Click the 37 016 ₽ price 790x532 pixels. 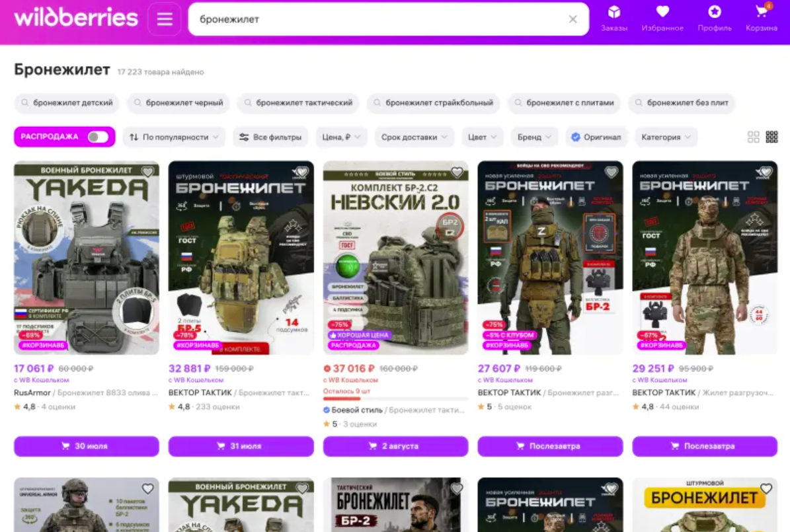point(353,369)
